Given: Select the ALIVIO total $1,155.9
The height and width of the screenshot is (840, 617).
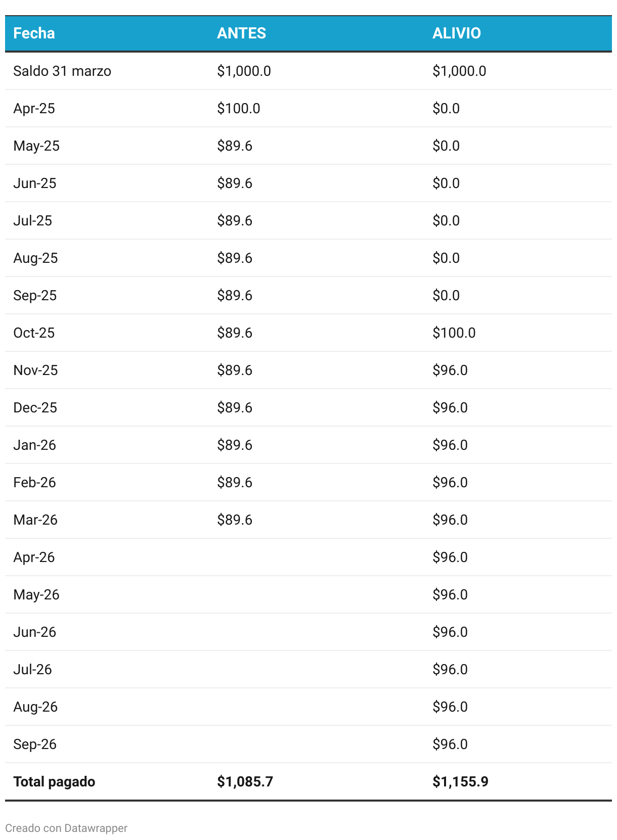Looking at the screenshot, I should [461, 781].
